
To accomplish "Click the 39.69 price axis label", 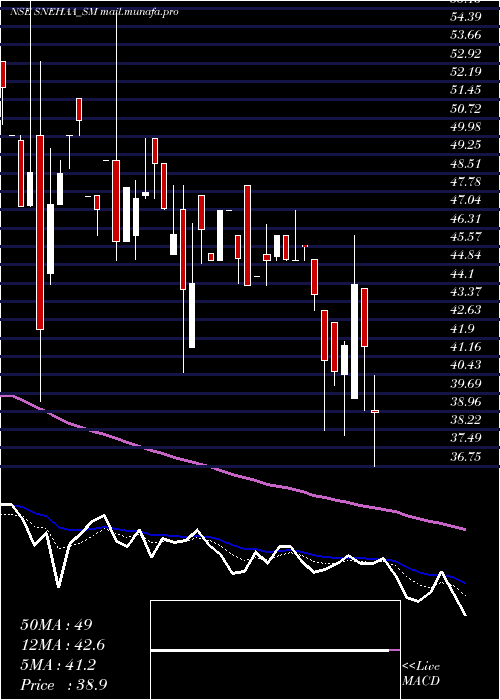I will (464, 383).
